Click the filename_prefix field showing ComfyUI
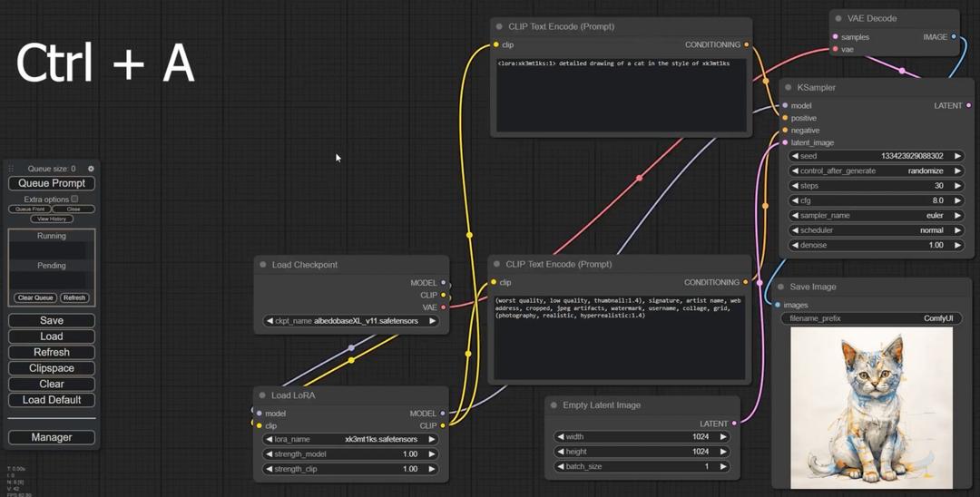The height and width of the screenshot is (497, 980). coord(871,319)
